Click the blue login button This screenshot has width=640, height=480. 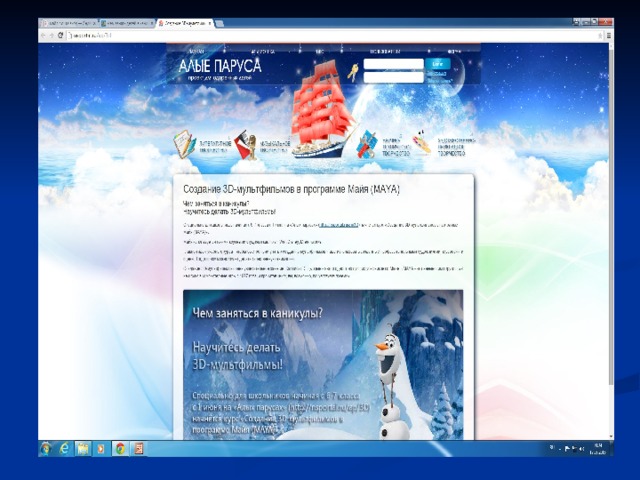(x=438, y=64)
